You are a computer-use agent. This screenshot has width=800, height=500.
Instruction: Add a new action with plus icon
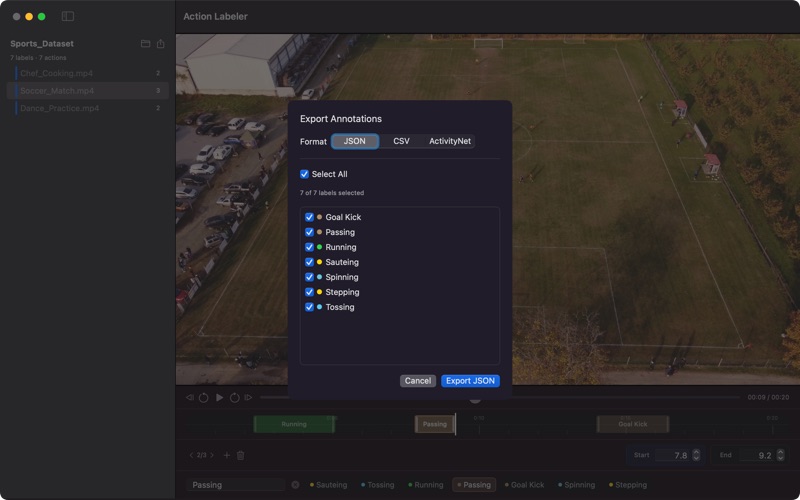tap(227, 455)
